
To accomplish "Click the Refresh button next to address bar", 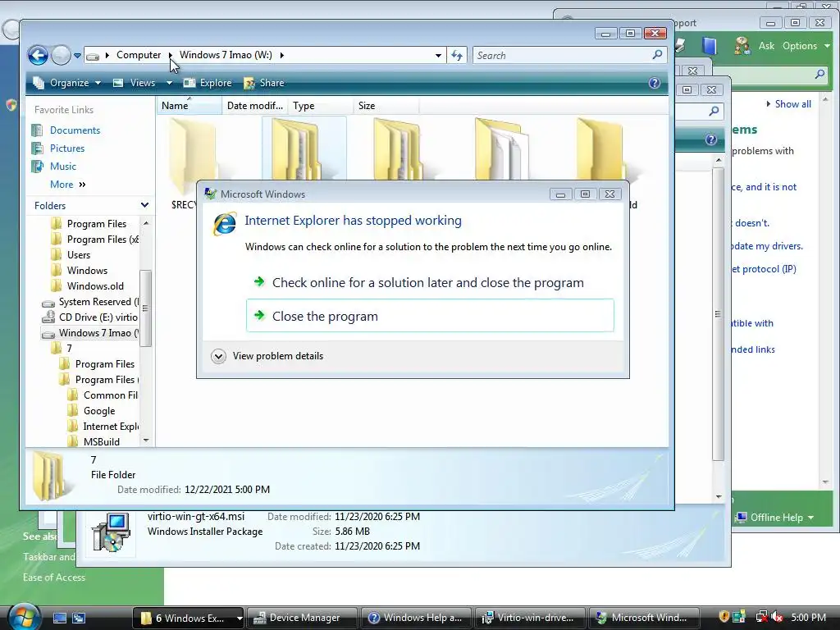I will coord(457,55).
